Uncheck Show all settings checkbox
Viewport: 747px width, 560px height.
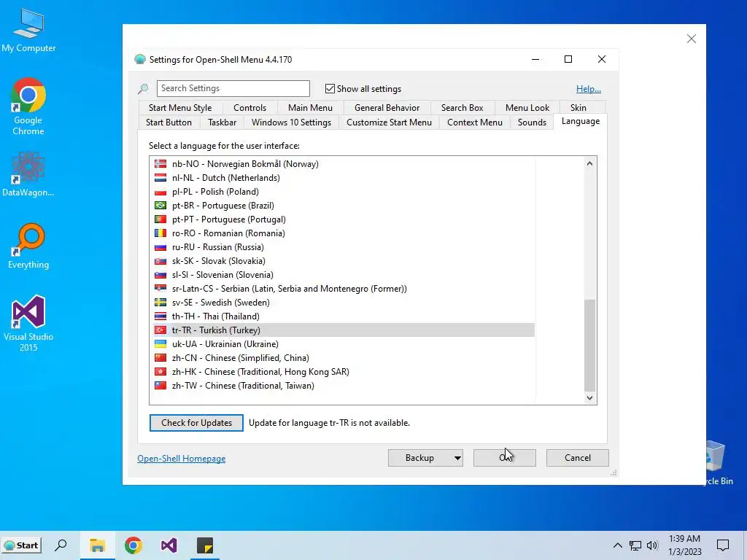point(330,88)
